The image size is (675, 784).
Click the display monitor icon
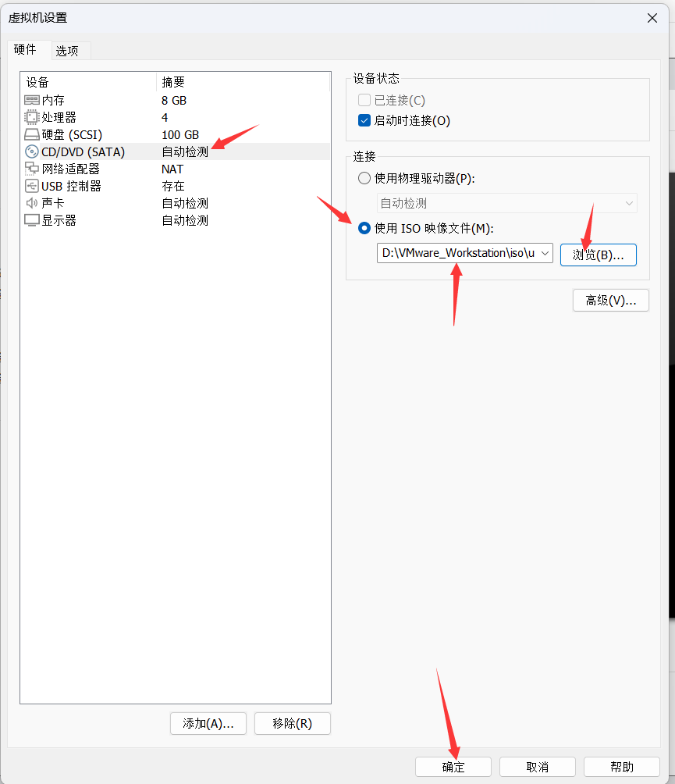(31, 220)
